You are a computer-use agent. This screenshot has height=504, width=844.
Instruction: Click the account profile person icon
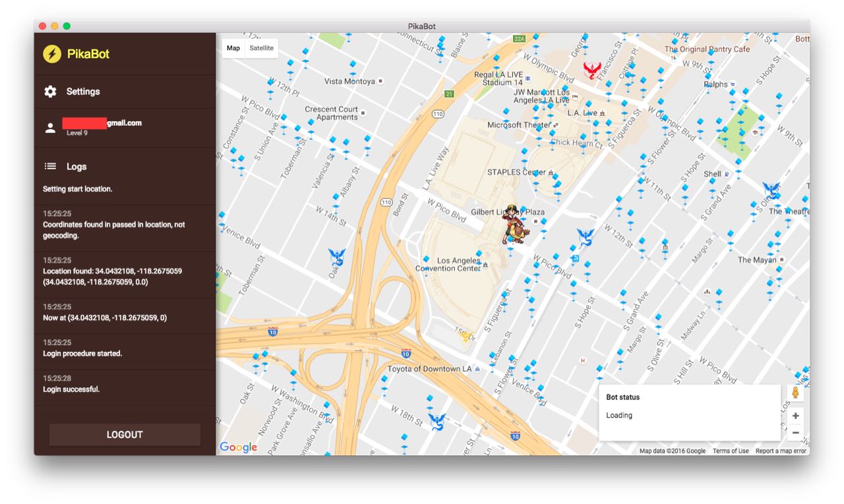(x=50, y=128)
